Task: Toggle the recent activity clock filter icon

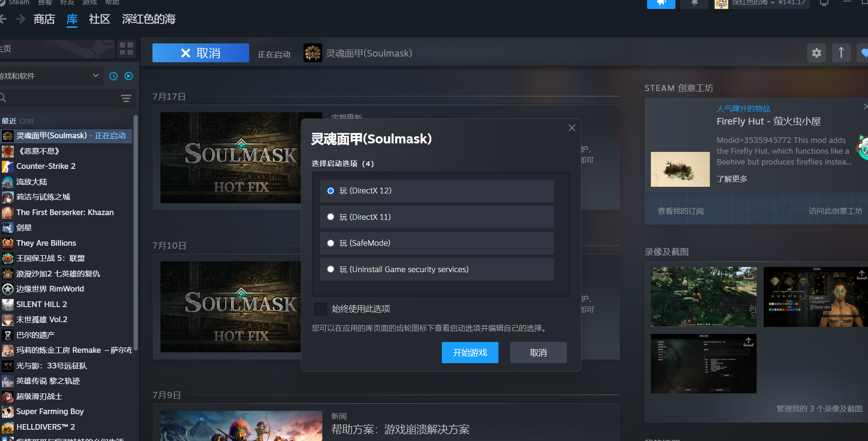Action: [113, 76]
